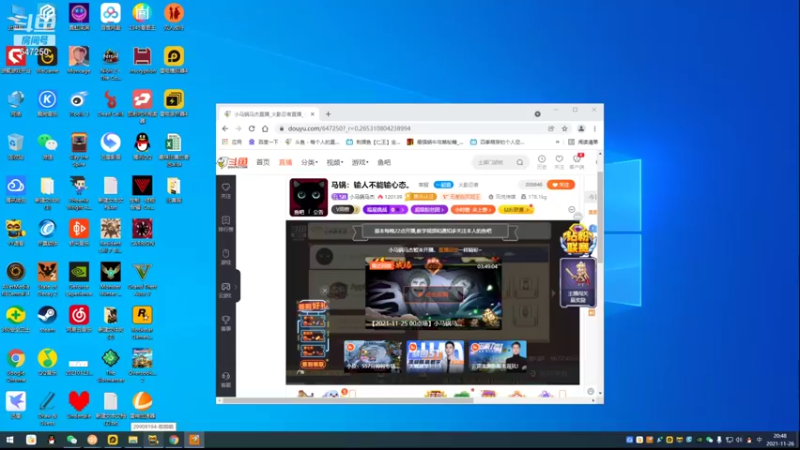Image resolution: width=800 pixels, height=450 pixels.
Task: Open the Windows Start button
Action: [9, 440]
